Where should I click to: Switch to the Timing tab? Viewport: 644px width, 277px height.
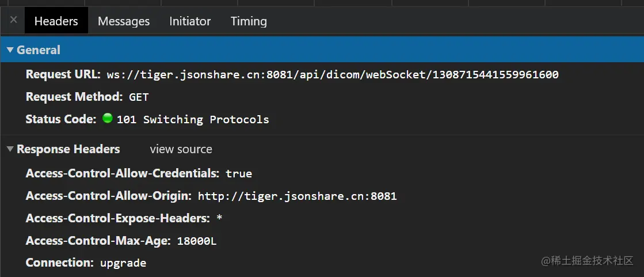pos(249,21)
